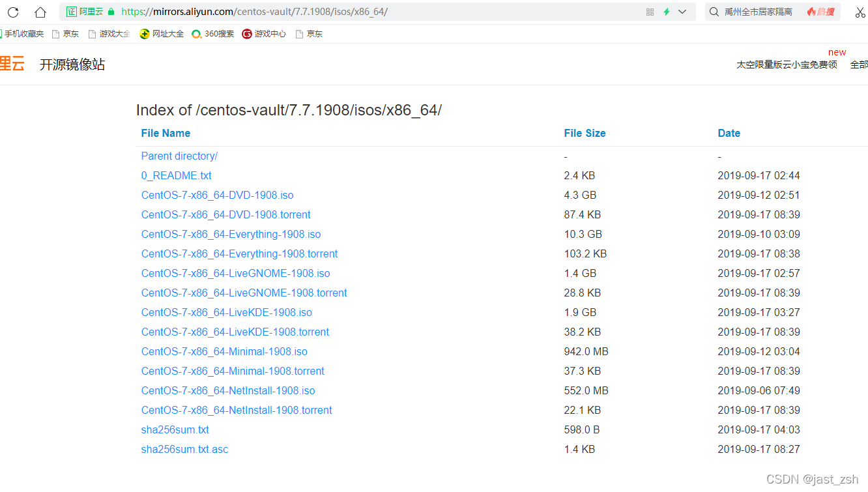Open sha256sum.txt file
The width and height of the screenshot is (868, 492).
point(175,429)
